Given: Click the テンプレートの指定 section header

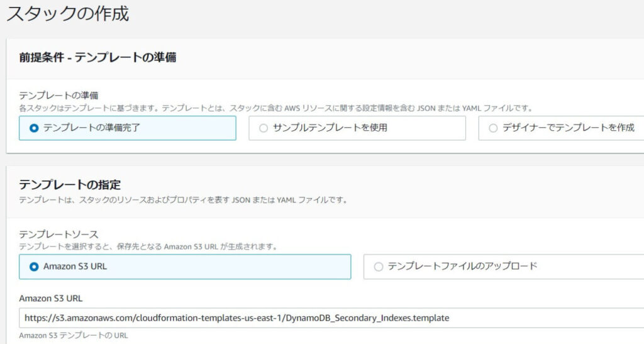Looking at the screenshot, I should click(70, 185).
